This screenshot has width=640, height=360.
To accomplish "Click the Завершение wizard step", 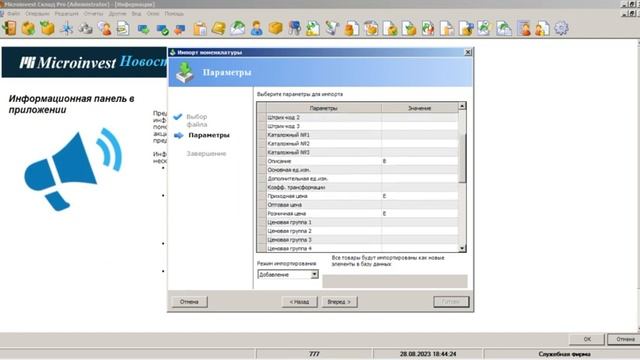I will 206,153.
